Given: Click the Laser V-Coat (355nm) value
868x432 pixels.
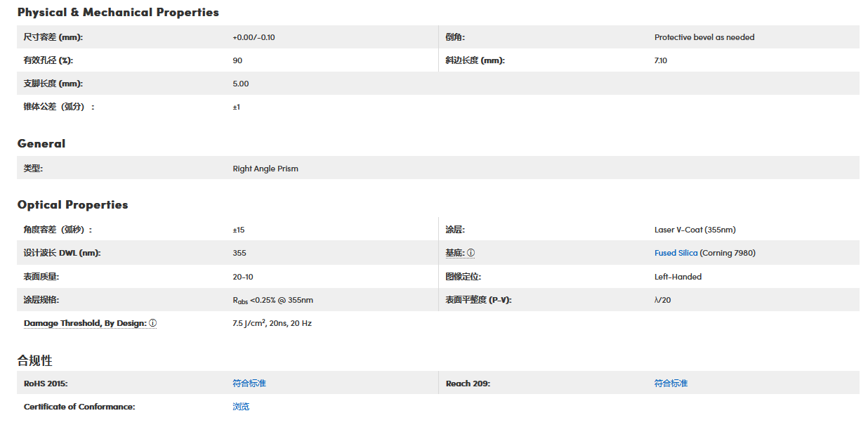Looking at the screenshot, I should 695,230.
